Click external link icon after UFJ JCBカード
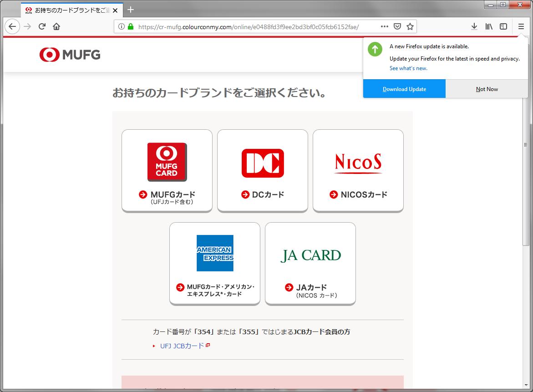The height and width of the screenshot is (392, 533). point(208,345)
